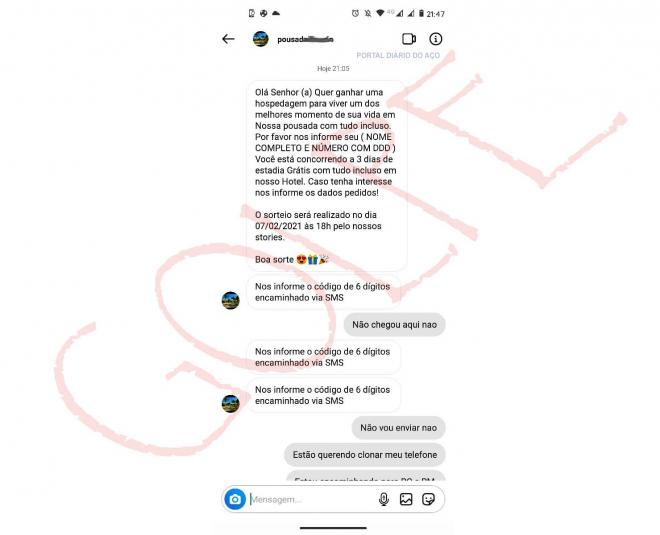Start a video call with the camera icon
660x535 pixels.
click(x=409, y=39)
